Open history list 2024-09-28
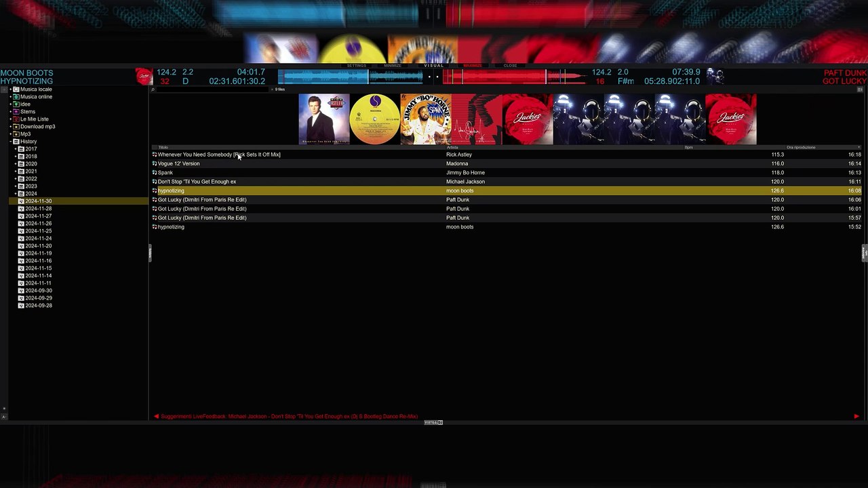The image size is (868, 488). [39, 306]
